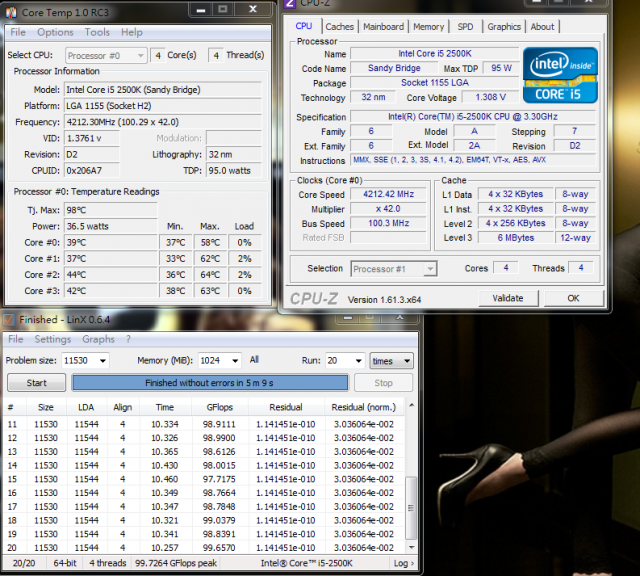The width and height of the screenshot is (640, 576).
Task: Select LinX result row 20
Action: coord(203,548)
